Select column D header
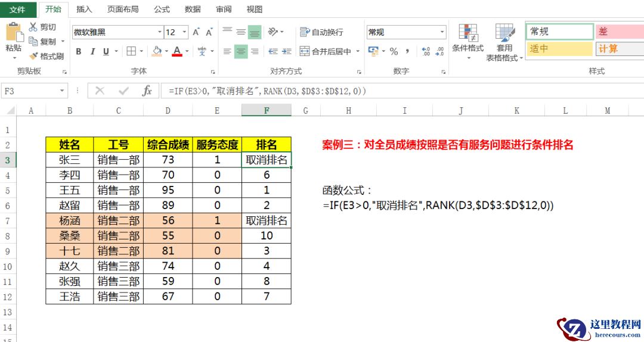The image size is (644, 342). coord(168,110)
